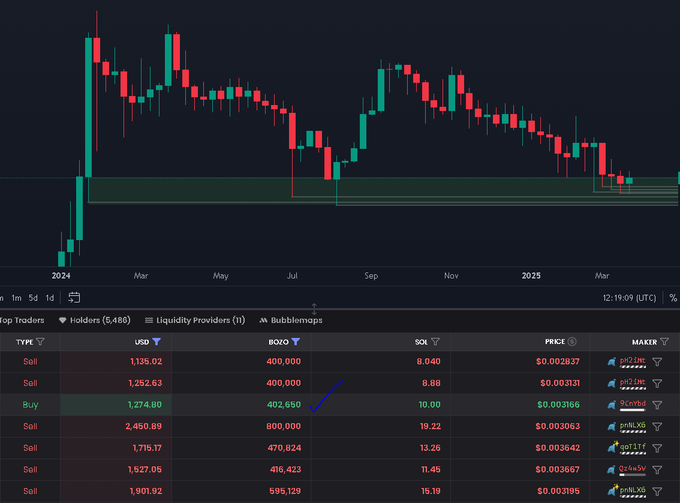Click the MAKER column header filter icon

pos(665,342)
